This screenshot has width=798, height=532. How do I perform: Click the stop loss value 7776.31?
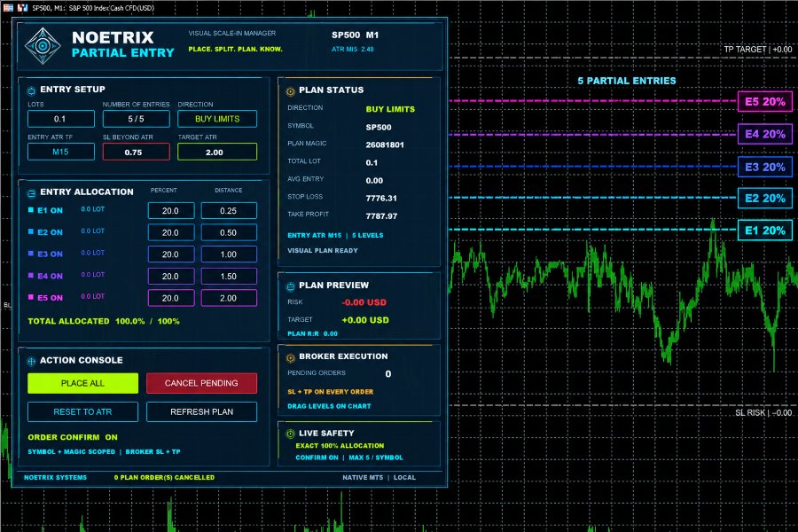[x=381, y=198]
